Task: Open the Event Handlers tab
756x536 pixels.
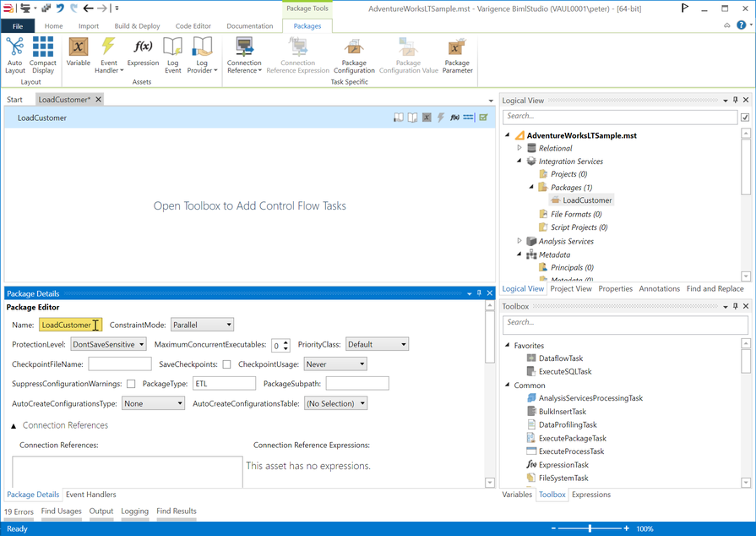Action: coord(91,495)
